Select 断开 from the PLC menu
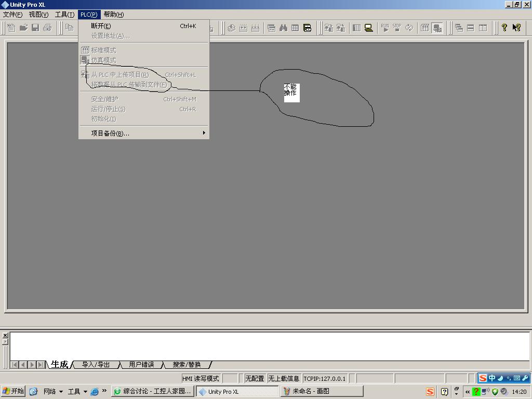532x399 pixels. click(101, 26)
